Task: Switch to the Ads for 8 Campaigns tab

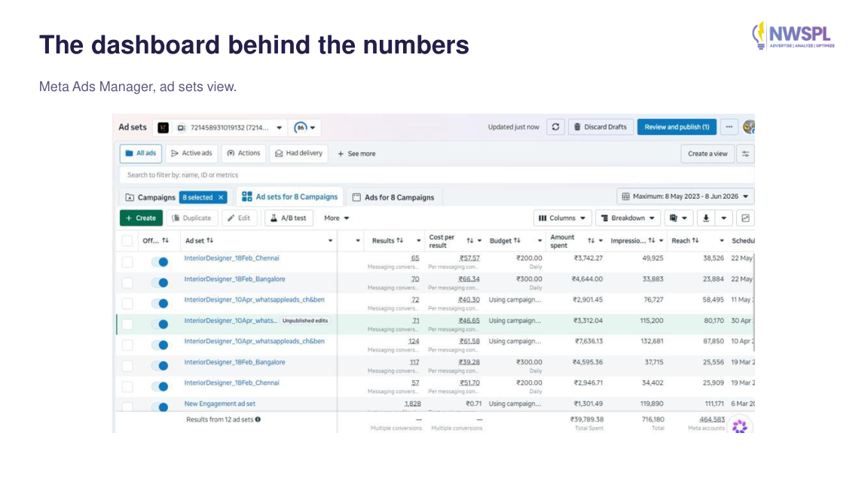Action: click(x=393, y=197)
